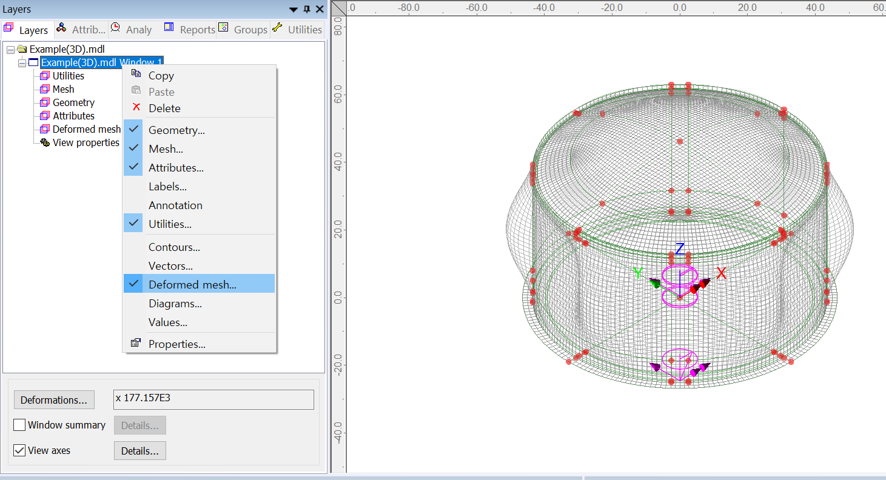The height and width of the screenshot is (480, 886).
Task: Click the green Y axis label
Action: point(638,274)
